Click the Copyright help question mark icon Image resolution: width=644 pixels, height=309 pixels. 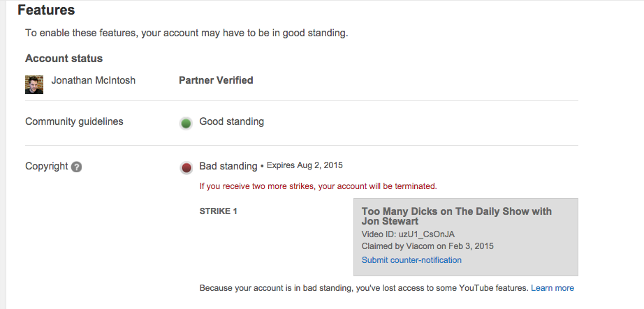[77, 167]
